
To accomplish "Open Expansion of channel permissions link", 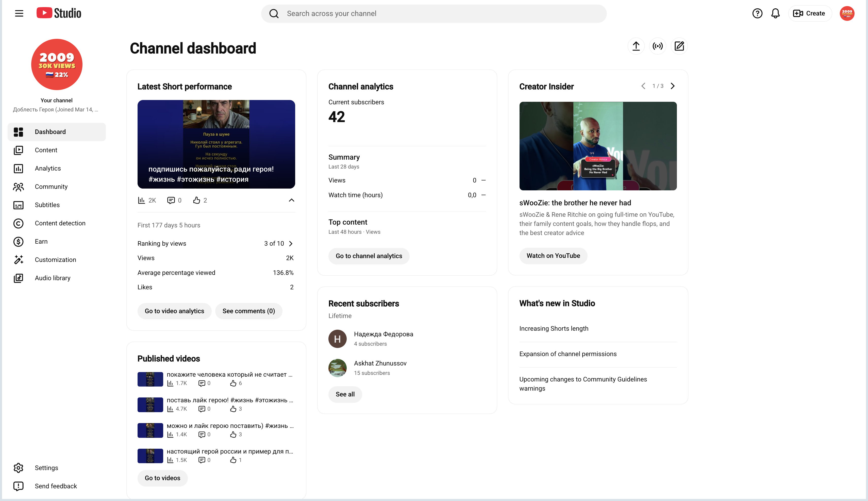I will 568,354.
